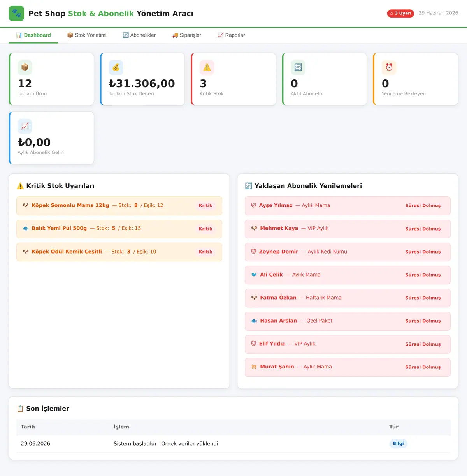Screen dimensions: 467x476
Task: Click the Bilgi badge in Son İşlemler
Action: pyautogui.click(x=398, y=444)
